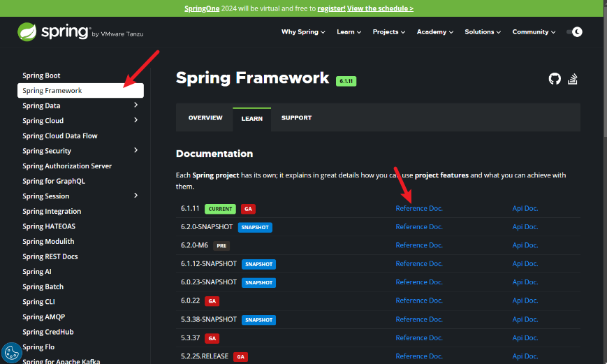This screenshot has width=607, height=364.
Task: Open Api Doc for 6.2.0-SNAPSHOT
Action: pos(525,227)
